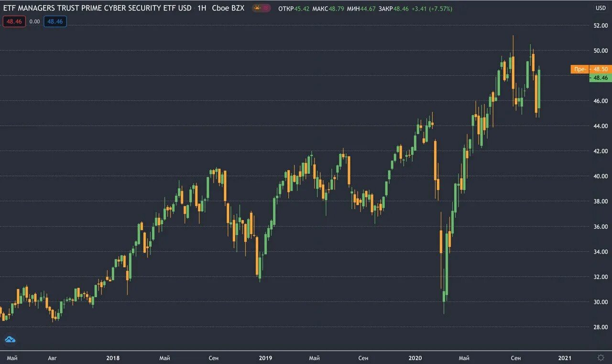This screenshot has width=612, height=364.
Task: Click the Сен label before 2019
Action: click(214, 358)
